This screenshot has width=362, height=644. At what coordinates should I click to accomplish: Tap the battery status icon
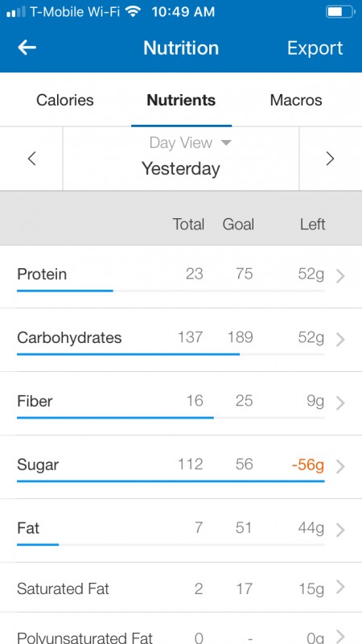340,11
